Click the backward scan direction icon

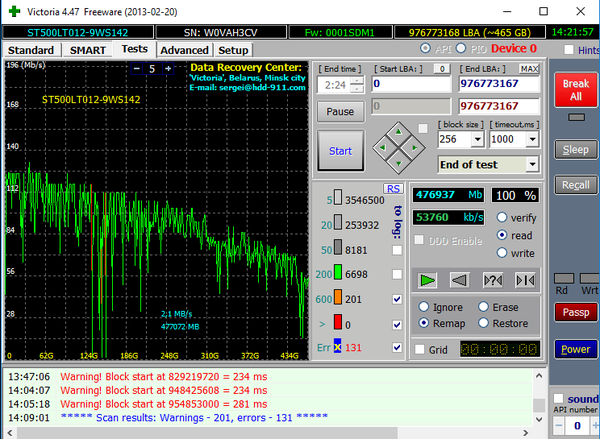point(459,279)
